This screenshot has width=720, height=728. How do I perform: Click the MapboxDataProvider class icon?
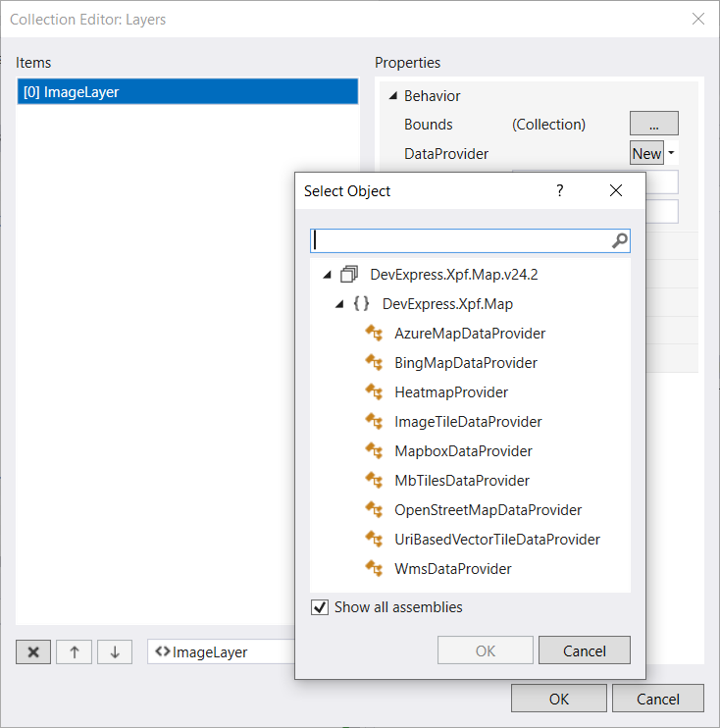(374, 450)
